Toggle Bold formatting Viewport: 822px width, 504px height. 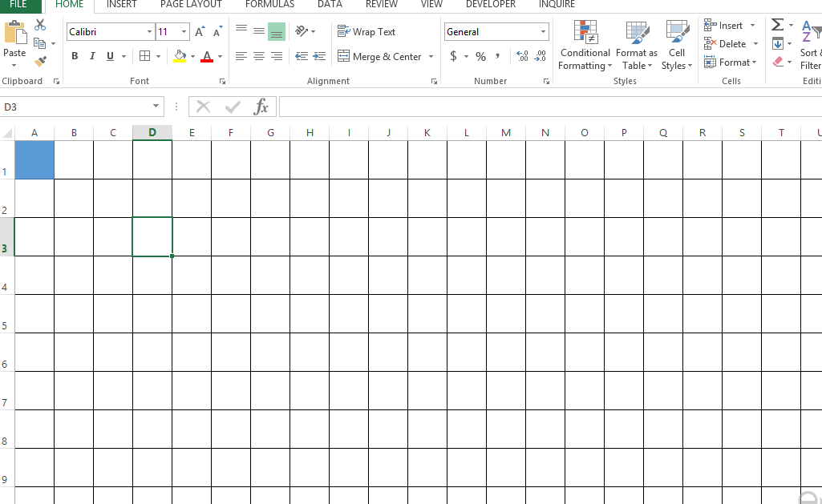(75, 56)
